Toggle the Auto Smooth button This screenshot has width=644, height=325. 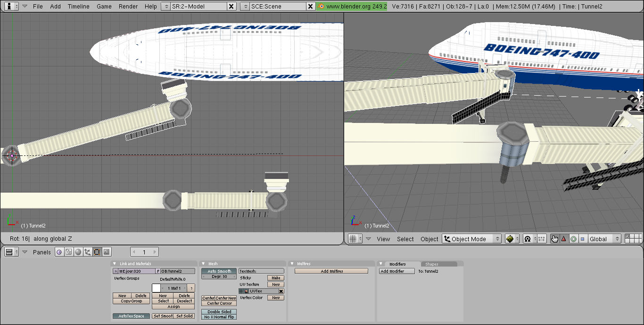pyautogui.click(x=219, y=271)
